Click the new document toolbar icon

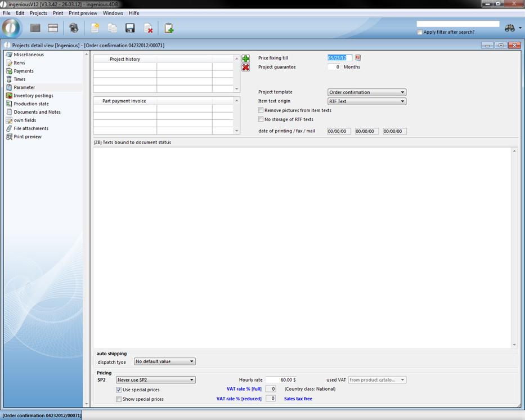(95, 28)
